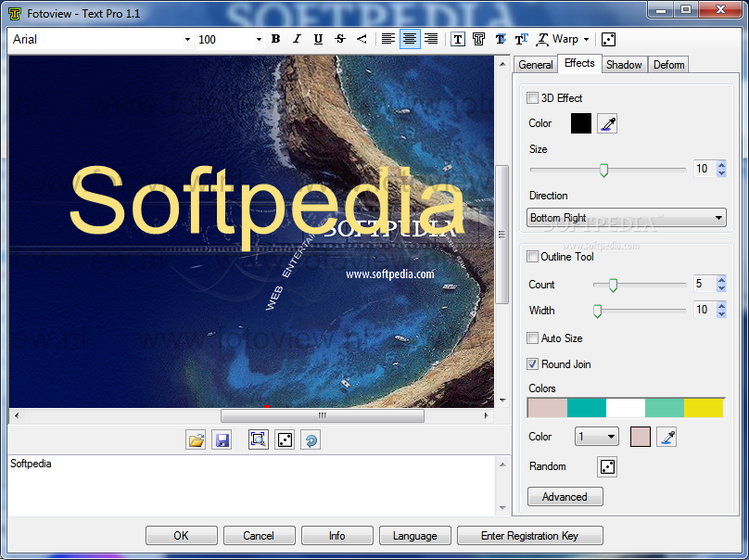Select the mint green color in Colors strip
The image size is (749, 560).
665,408
